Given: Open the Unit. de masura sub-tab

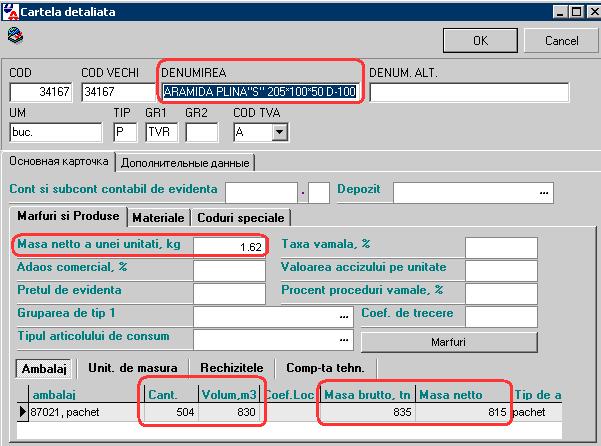Looking at the screenshot, I should pyautogui.click(x=133, y=368).
